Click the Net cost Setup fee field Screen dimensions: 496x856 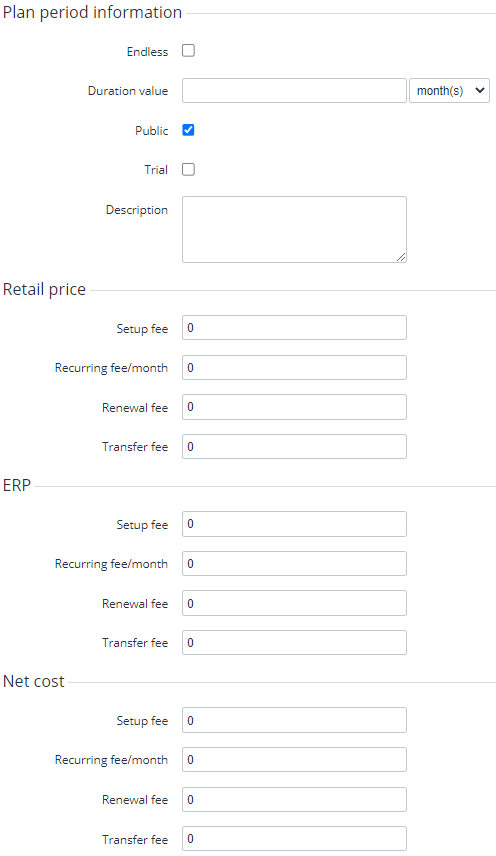(x=294, y=720)
